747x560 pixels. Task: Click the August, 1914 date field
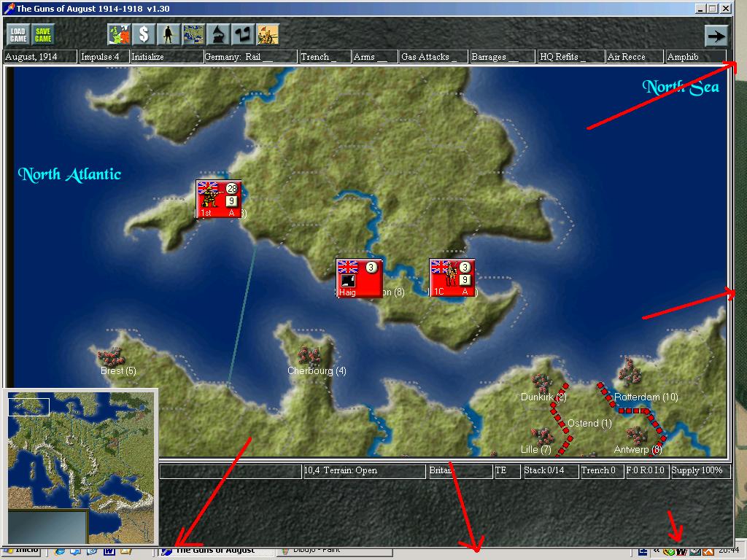(39, 57)
